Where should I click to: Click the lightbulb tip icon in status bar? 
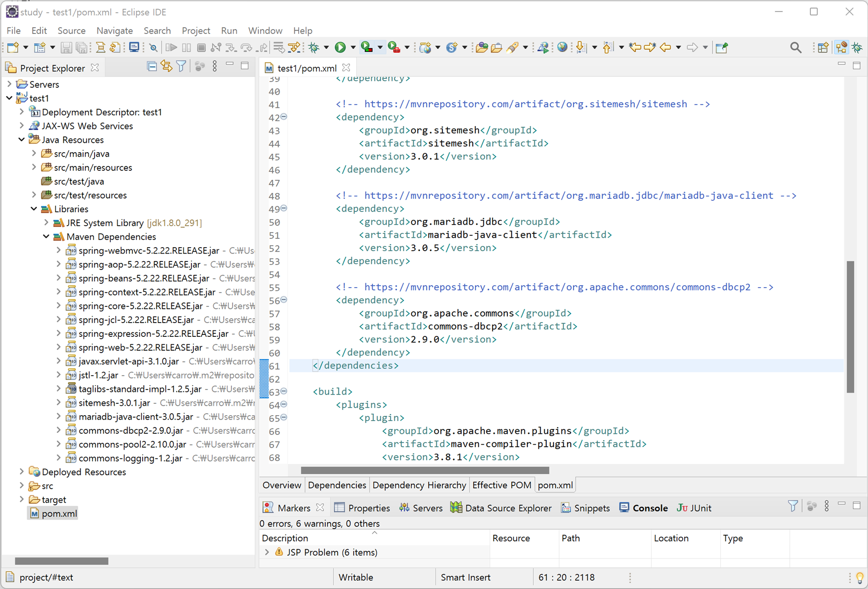pyautogui.click(x=860, y=577)
